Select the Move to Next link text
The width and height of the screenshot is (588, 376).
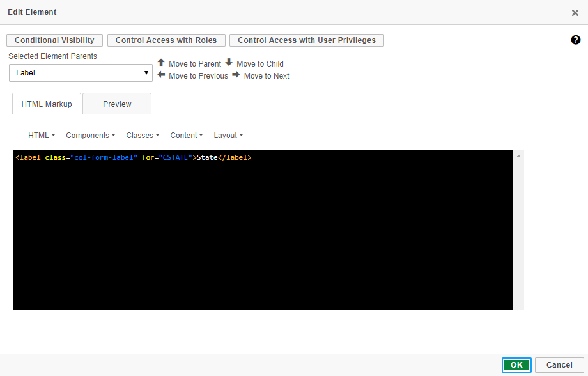click(267, 76)
